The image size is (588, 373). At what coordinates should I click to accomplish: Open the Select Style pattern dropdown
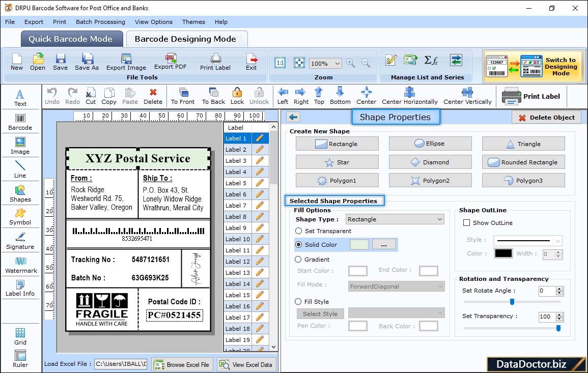pos(440,312)
